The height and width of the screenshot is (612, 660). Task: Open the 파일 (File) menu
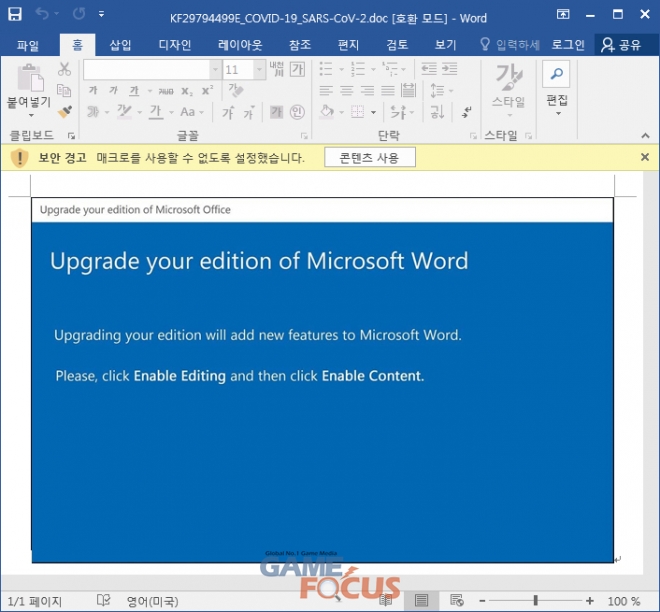(x=28, y=45)
